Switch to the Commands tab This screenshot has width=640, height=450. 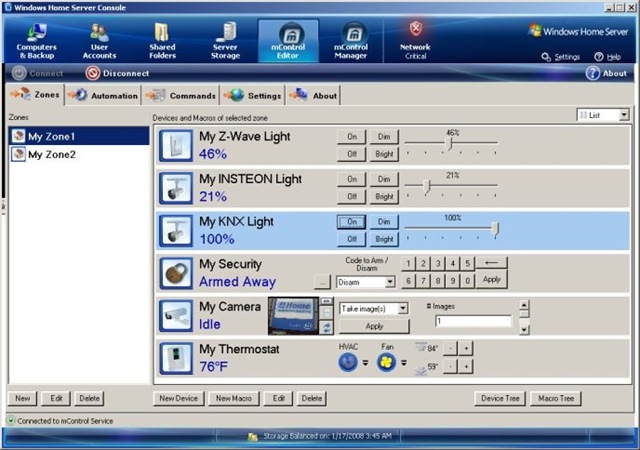180,96
